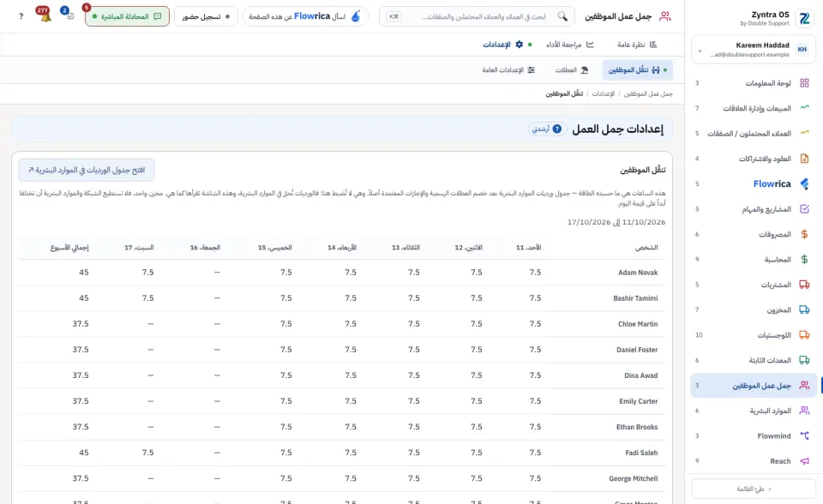823x504 pixels.
Task: Click the Zyntra OS logo icon
Action: click(x=804, y=18)
